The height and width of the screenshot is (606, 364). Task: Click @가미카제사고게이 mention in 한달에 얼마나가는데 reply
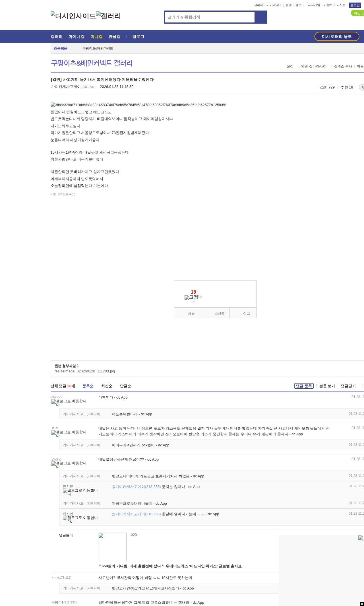click(x=136, y=514)
